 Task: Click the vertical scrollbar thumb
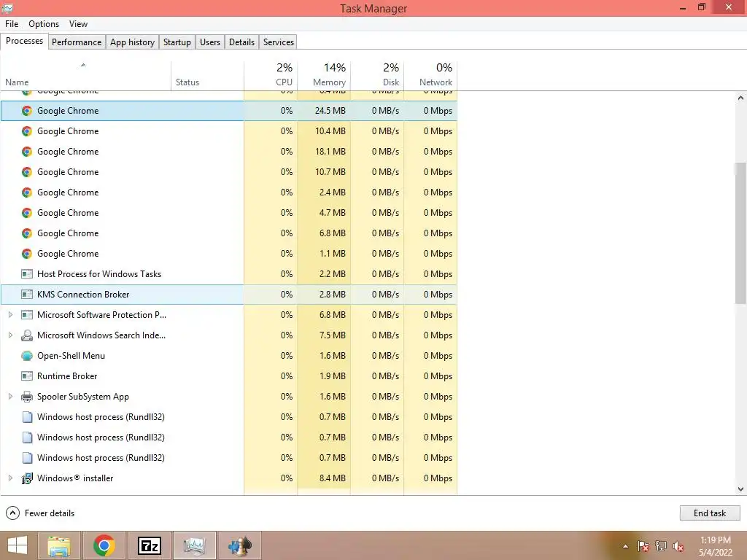tap(740, 233)
